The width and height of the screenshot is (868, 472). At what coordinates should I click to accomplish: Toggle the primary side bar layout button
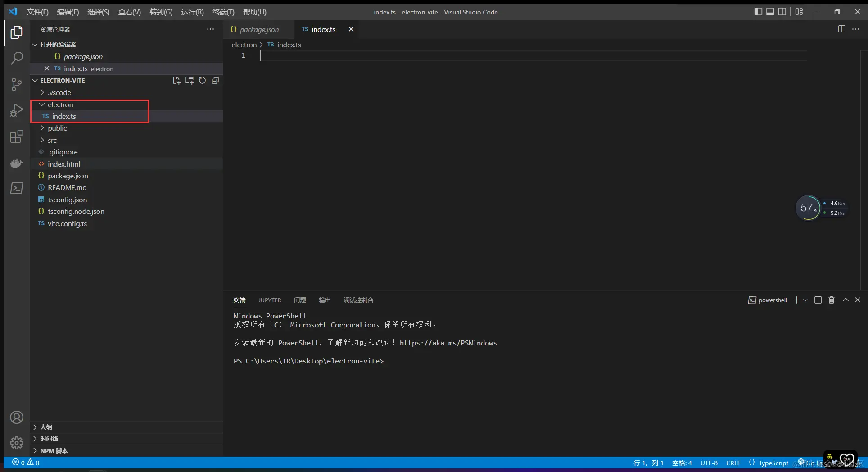(x=758, y=12)
